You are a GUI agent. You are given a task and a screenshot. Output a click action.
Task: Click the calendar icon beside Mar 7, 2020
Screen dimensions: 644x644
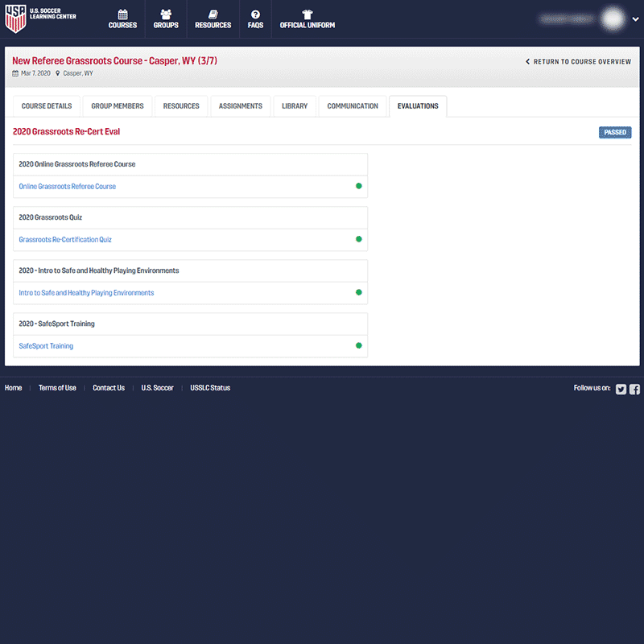tap(15, 73)
